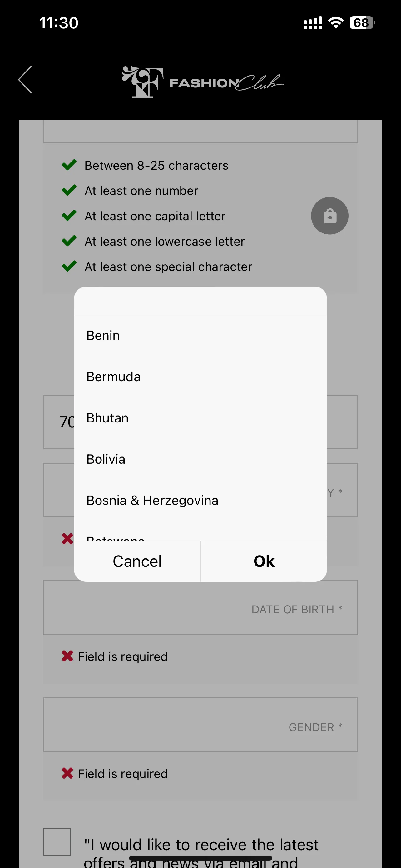Tap the red X beside Gender error
The height and width of the screenshot is (868, 401).
click(67, 773)
